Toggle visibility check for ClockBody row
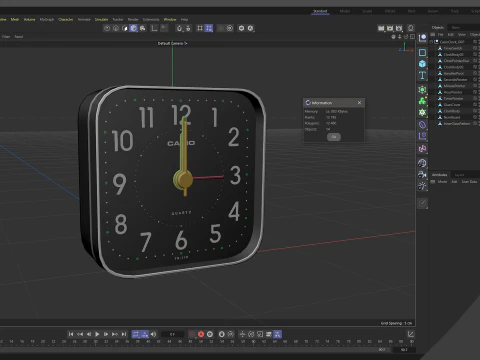Screen dimensions: 480x360 [475, 111]
